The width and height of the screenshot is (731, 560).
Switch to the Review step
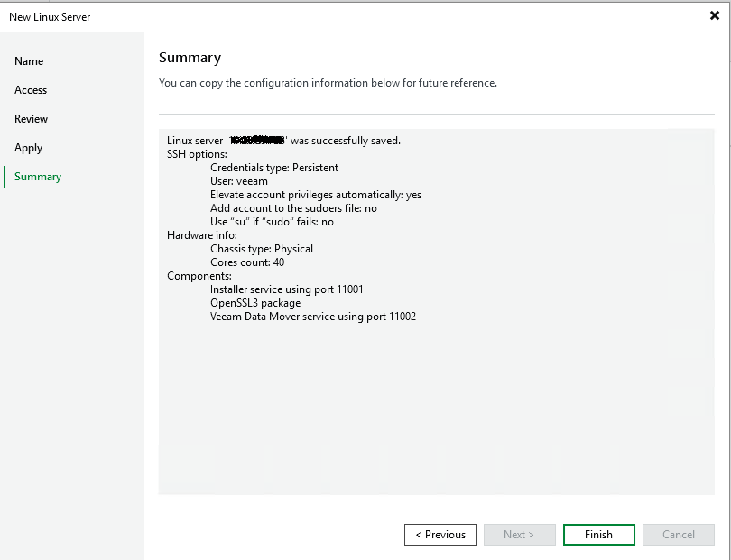[32, 119]
